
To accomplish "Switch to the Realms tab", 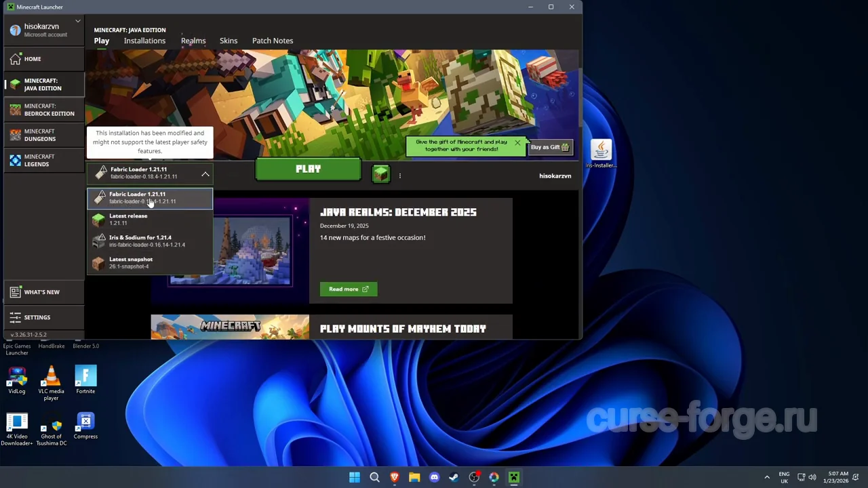I will click(x=193, y=41).
